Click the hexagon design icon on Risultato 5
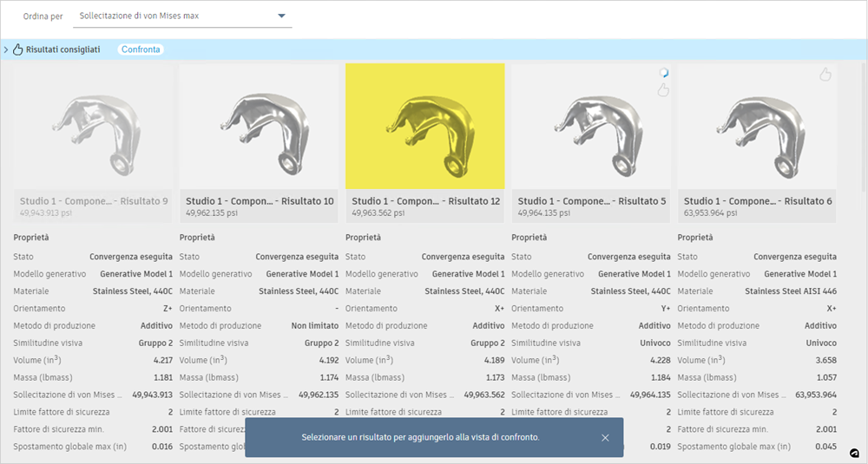The image size is (868, 464). coord(663,73)
